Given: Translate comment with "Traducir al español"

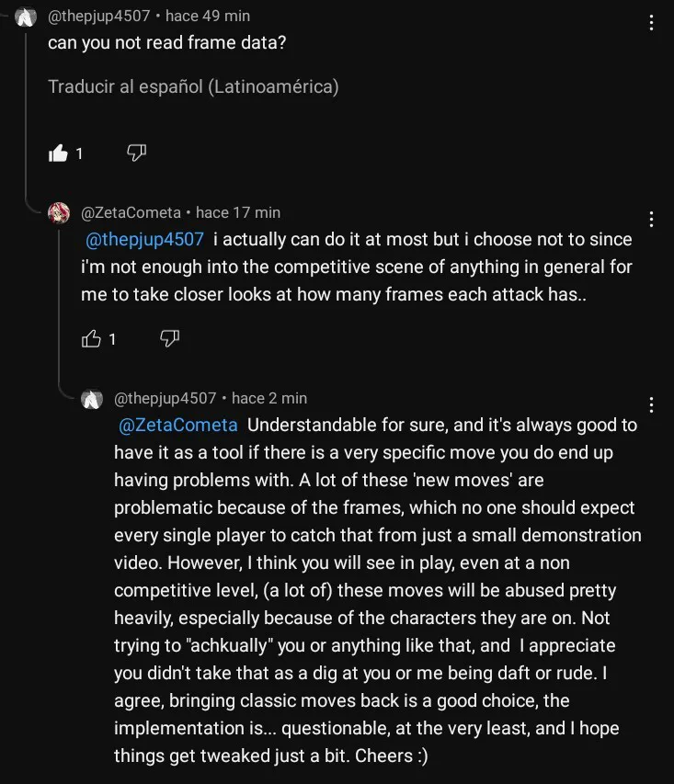Looking at the screenshot, I should (193, 87).
